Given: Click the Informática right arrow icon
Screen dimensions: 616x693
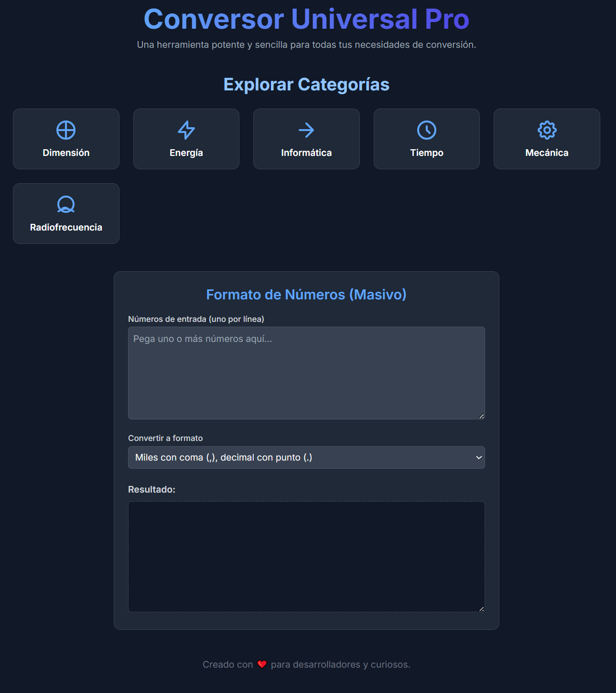Looking at the screenshot, I should tap(306, 130).
